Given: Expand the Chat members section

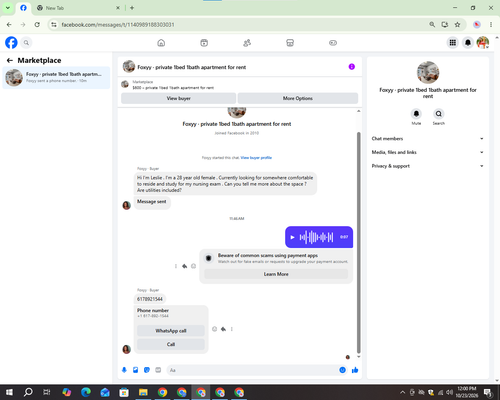Looking at the screenshot, I should 428,139.
